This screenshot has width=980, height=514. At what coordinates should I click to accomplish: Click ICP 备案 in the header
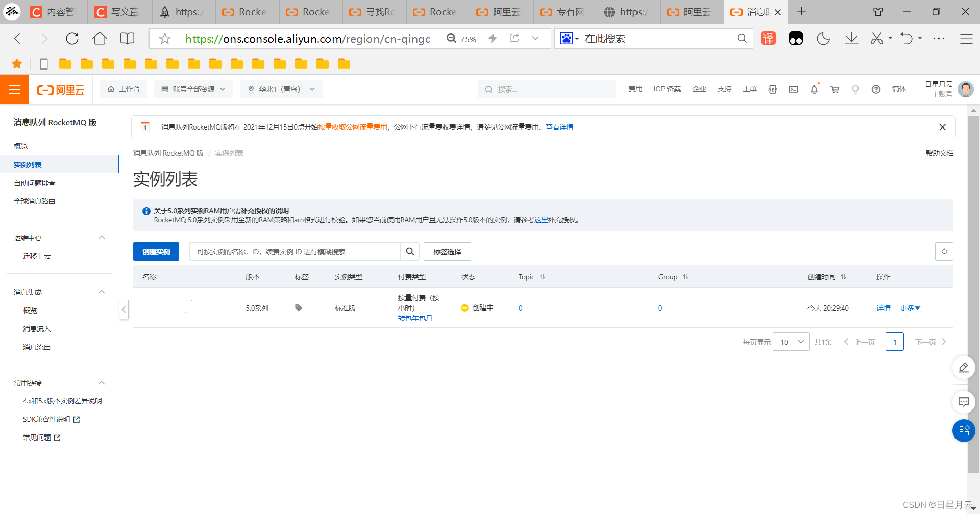pos(667,89)
